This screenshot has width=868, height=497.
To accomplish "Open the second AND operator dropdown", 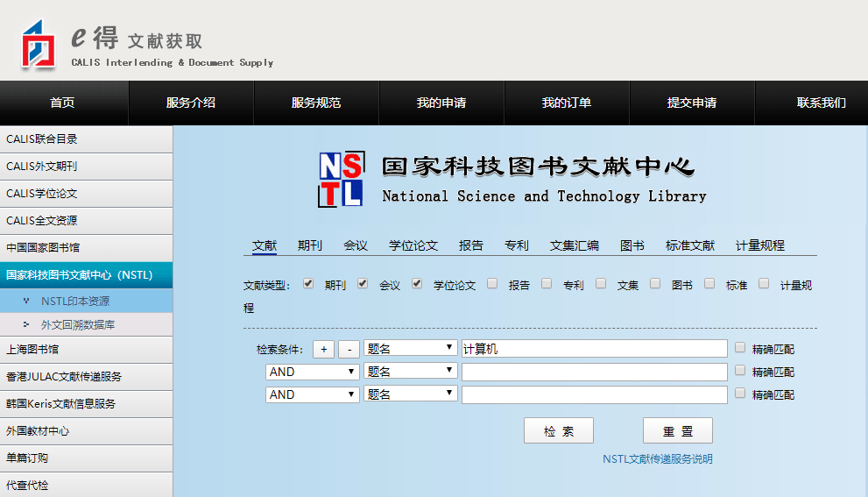I will pos(312,394).
